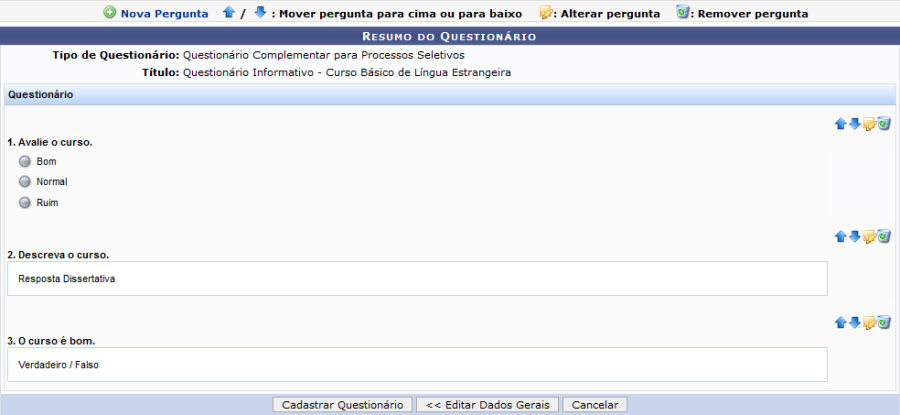This screenshot has width=900, height=415.
Task: Select the 'Bom' radio option
Action: tap(25, 161)
